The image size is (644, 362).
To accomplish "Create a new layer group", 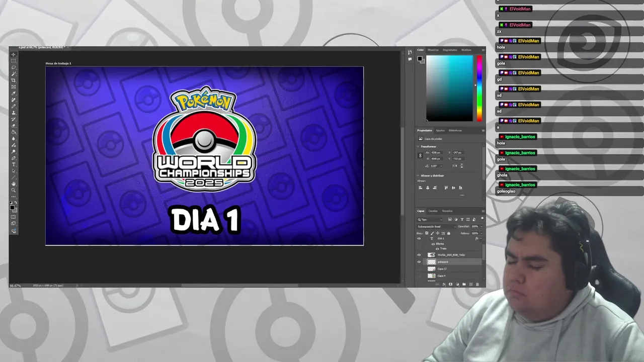I will pyautogui.click(x=464, y=284).
